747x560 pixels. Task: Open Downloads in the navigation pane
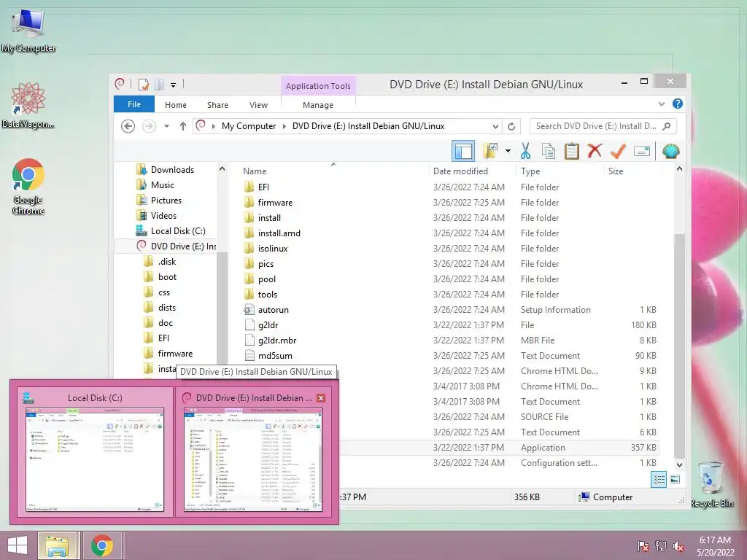pyautogui.click(x=172, y=169)
